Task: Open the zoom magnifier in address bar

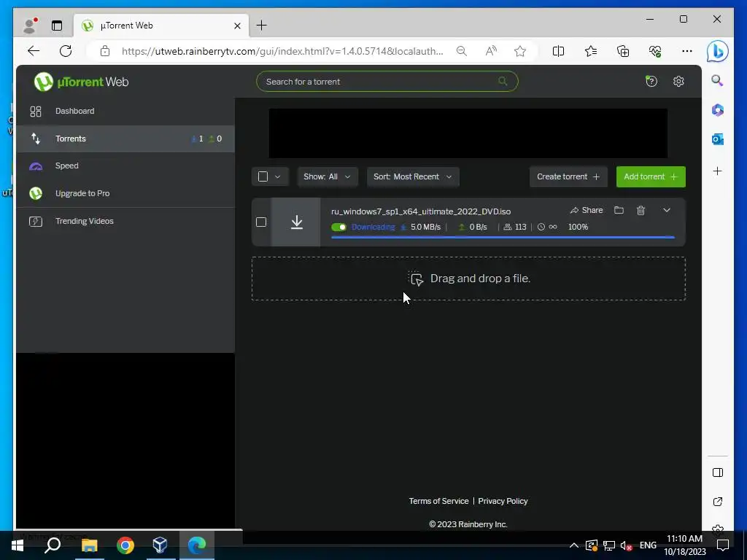Action: coord(461,51)
